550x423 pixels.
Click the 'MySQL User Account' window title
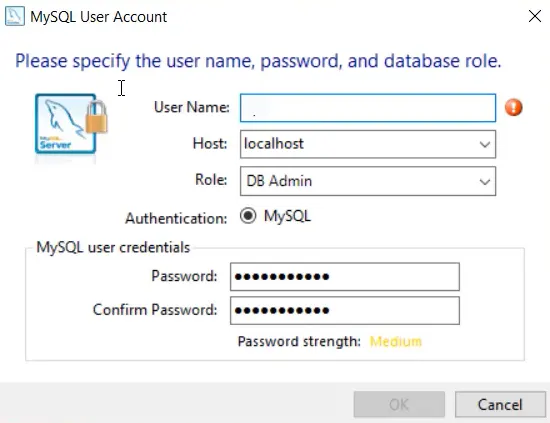click(99, 17)
